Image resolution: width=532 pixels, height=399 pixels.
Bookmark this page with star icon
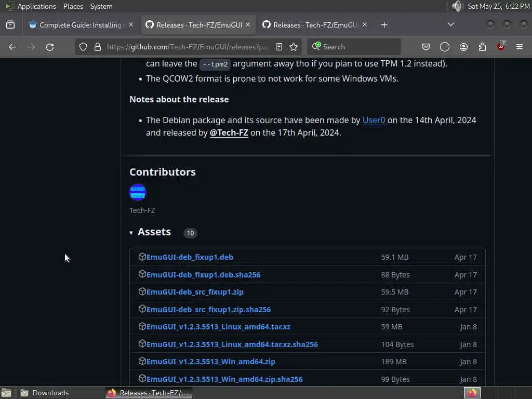[294, 47]
